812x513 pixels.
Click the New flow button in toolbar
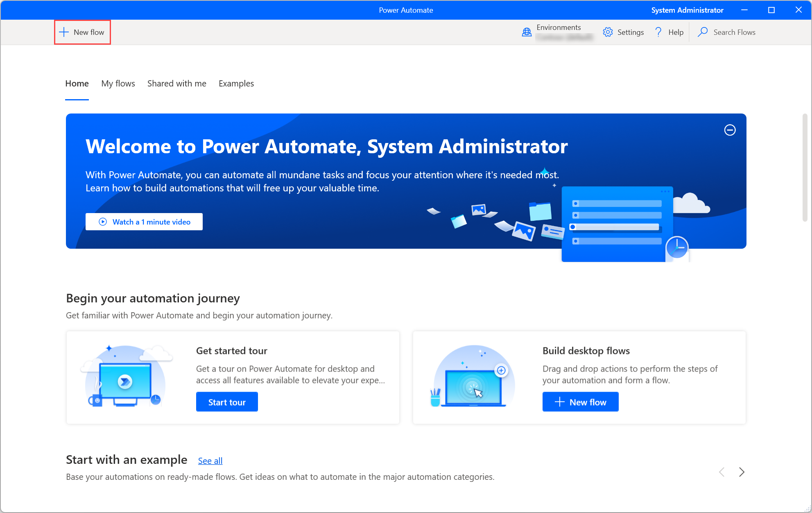(x=82, y=32)
